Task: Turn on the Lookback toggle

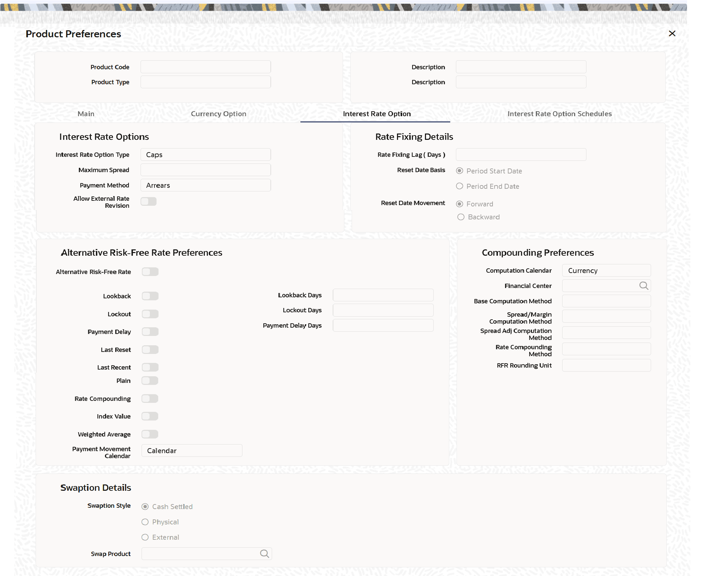Action: tap(150, 296)
